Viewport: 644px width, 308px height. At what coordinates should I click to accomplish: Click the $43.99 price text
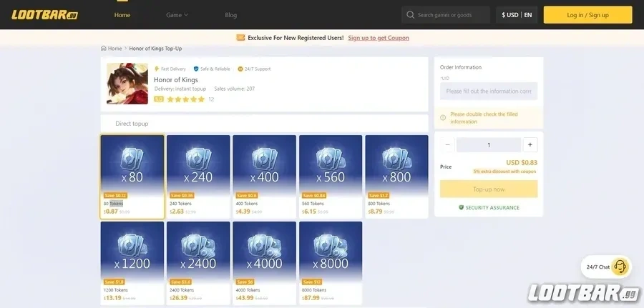point(245,298)
